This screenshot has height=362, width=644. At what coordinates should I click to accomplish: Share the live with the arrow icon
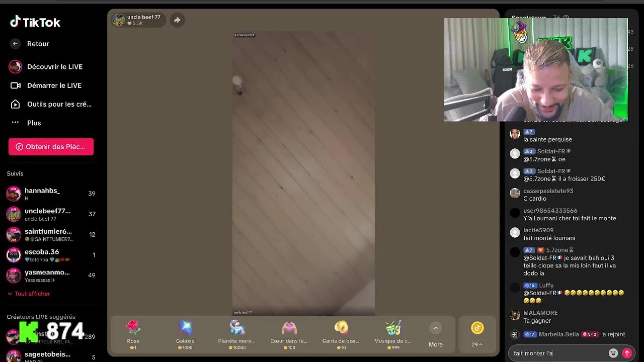(177, 20)
